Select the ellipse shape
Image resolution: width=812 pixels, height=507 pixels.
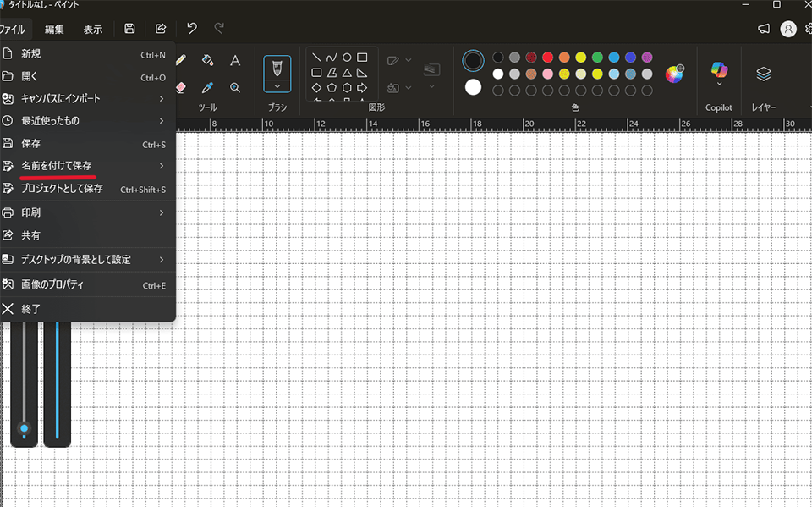(x=347, y=58)
